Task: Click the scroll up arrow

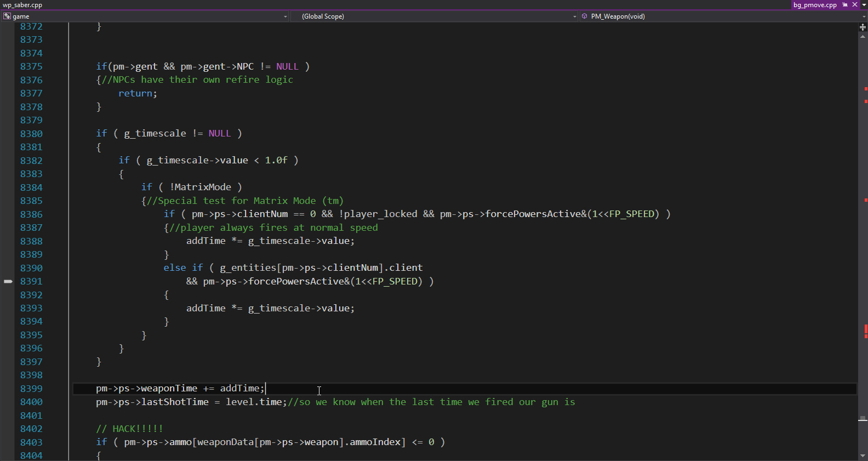Action: (863, 37)
